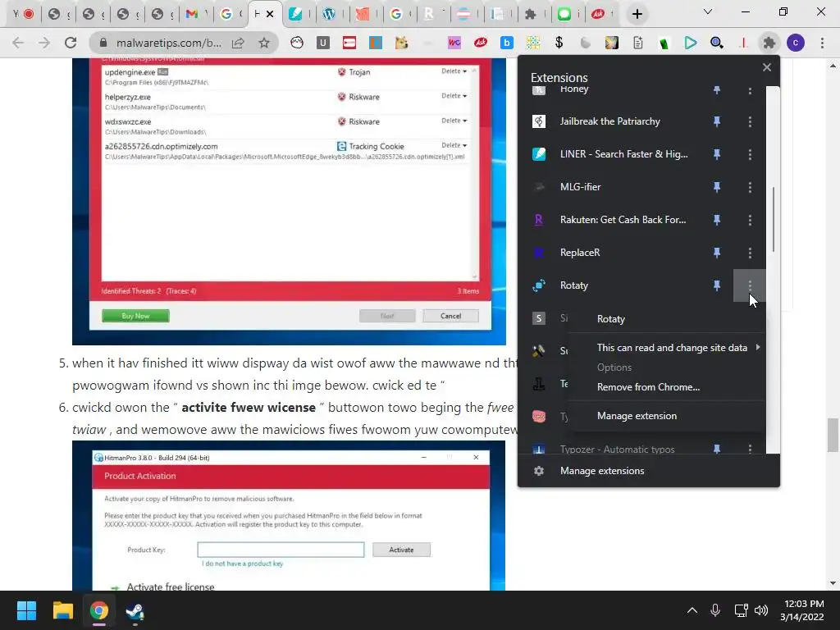840x630 pixels.
Task: Unpin the LINER extension from toolbar
Action: pyautogui.click(x=717, y=154)
